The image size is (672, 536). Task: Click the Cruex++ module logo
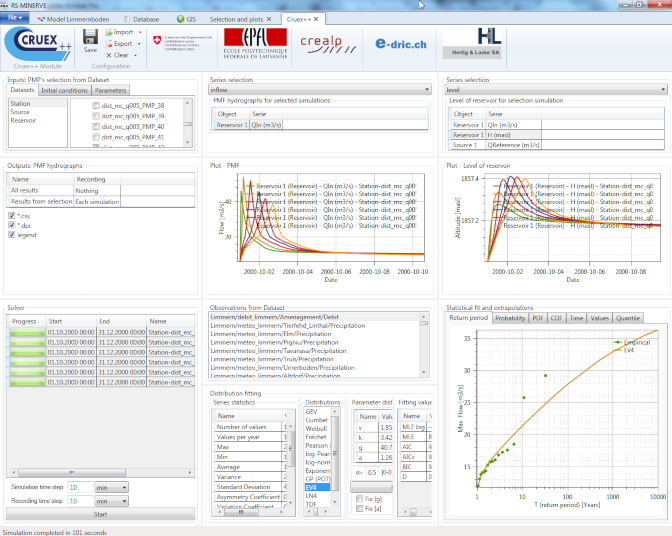click(x=38, y=44)
